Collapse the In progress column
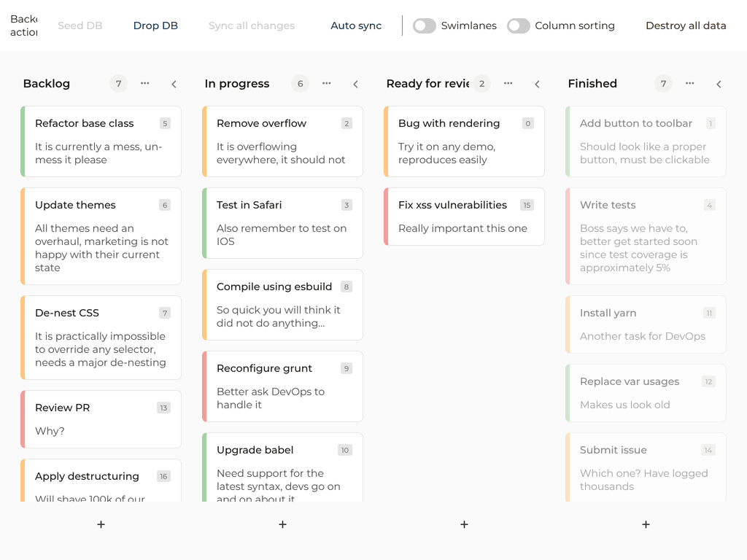Screen dimensions: 747x560 [356, 85]
